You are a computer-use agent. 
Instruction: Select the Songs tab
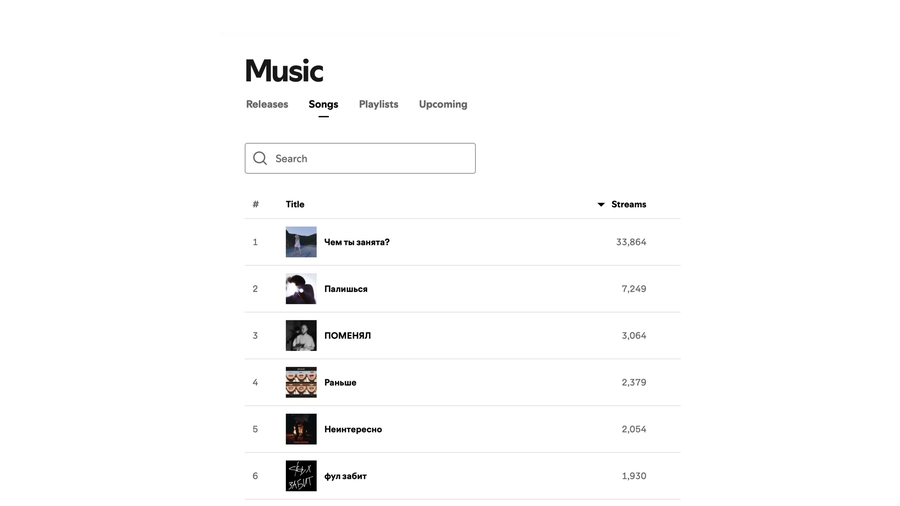click(x=323, y=104)
